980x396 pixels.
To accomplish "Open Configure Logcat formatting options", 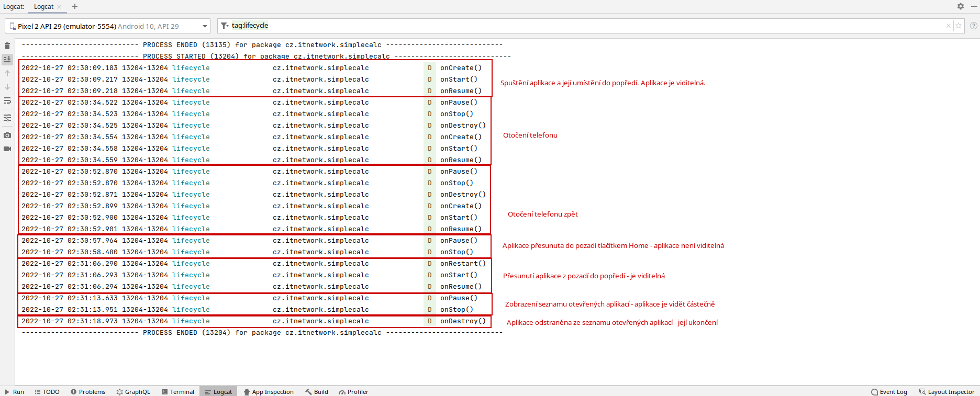I will pos(7,118).
